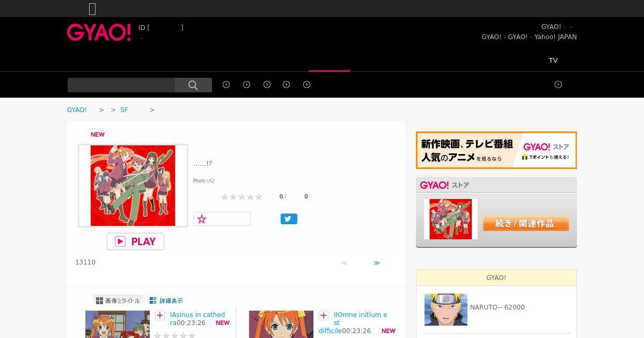Click plus icon beside Omne initium est difficile
Viewport: 644px width, 338px height.
pyautogui.click(x=324, y=315)
